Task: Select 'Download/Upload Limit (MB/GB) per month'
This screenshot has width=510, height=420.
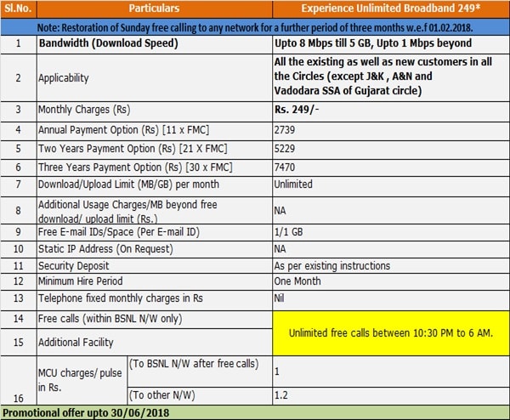Action: [155, 186]
